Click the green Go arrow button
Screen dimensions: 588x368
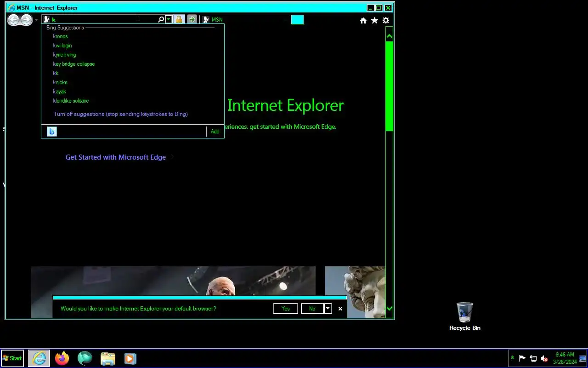(192, 19)
